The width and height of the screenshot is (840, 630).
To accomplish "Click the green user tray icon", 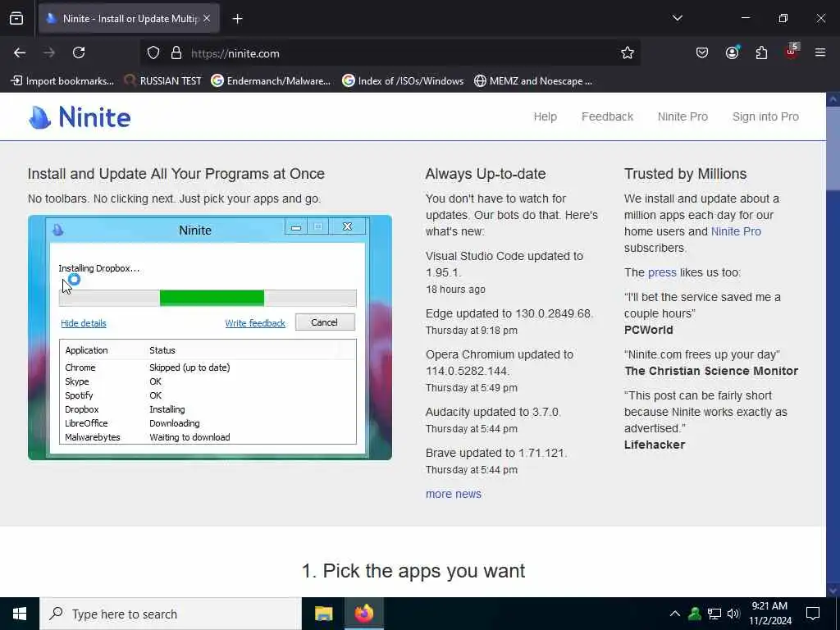I will (x=694, y=614).
